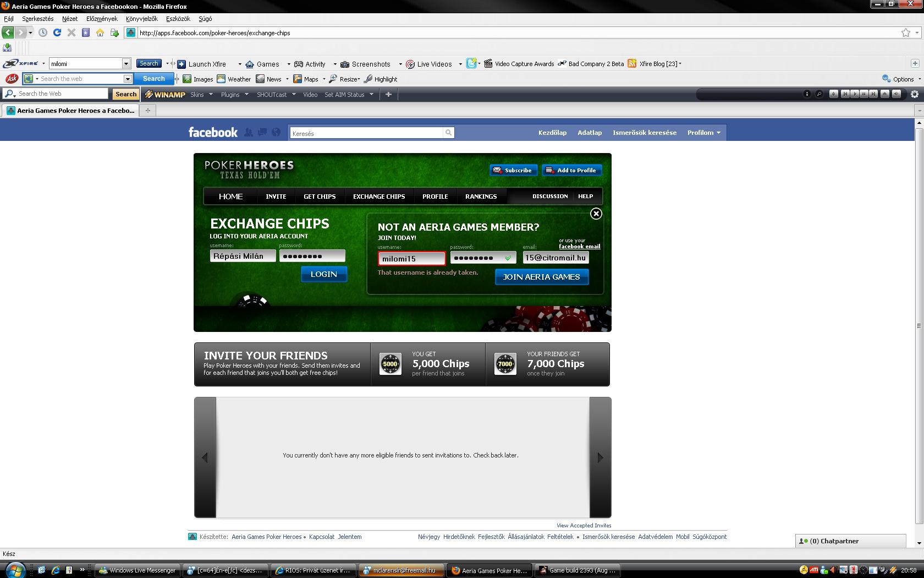Click JOIN AERIA GAMES button
924x578 pixels.
[542, 277]
